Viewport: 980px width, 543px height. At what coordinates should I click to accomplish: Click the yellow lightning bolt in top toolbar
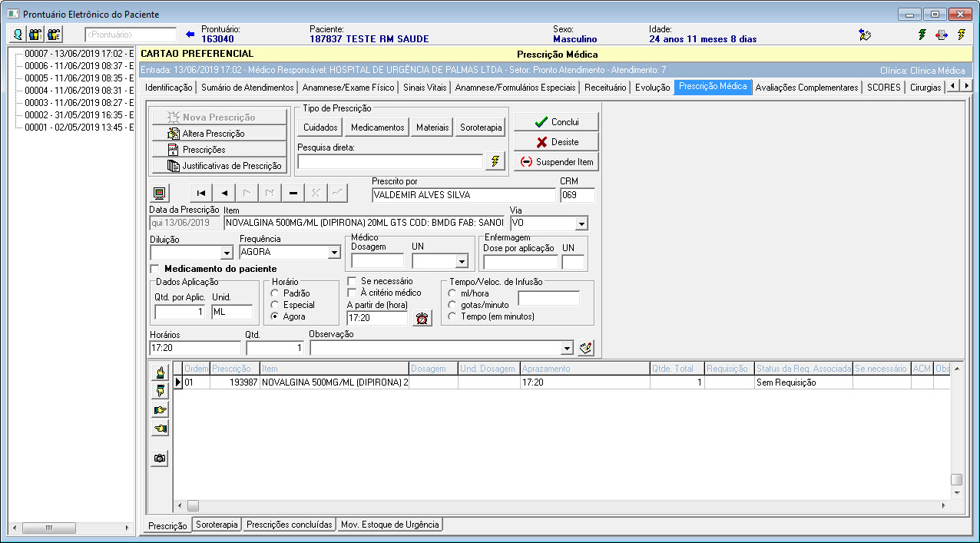point(961,35)
